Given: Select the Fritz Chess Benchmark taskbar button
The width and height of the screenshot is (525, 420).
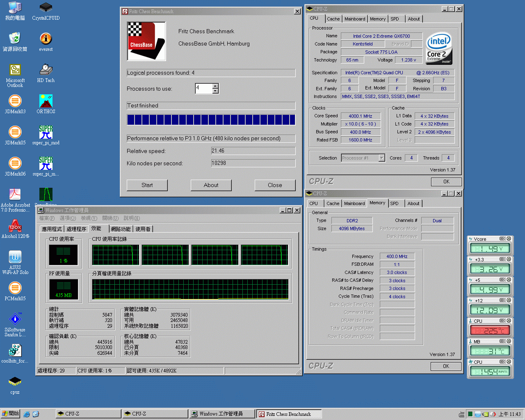Looking at the screenshot, I should pos(289,414).
